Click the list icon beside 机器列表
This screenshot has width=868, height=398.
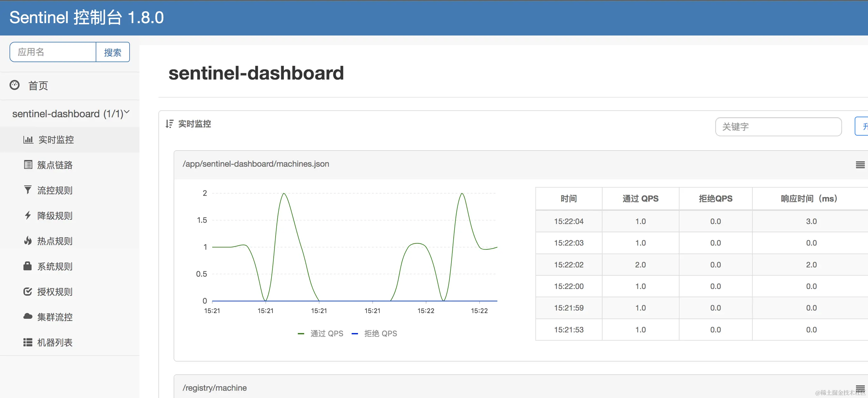(x=28, y=342)
